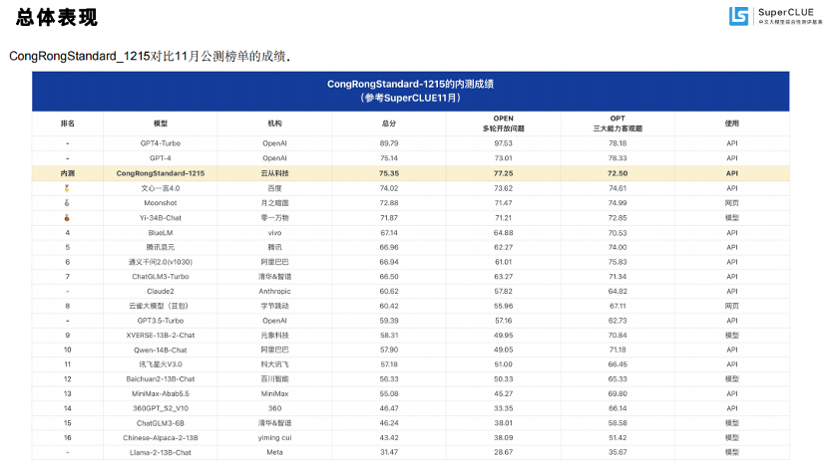Click the '模型' column header

point(161,124)
